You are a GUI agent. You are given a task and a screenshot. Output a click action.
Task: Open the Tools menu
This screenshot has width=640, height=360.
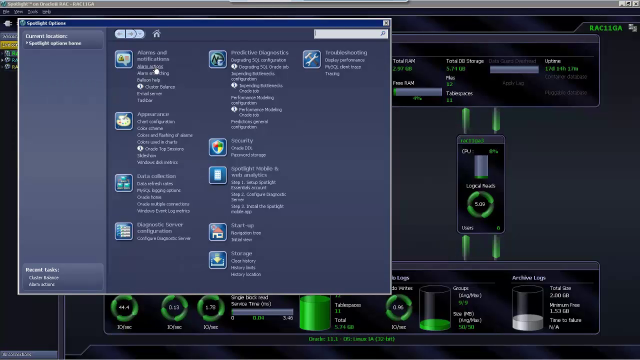point(33,12)
